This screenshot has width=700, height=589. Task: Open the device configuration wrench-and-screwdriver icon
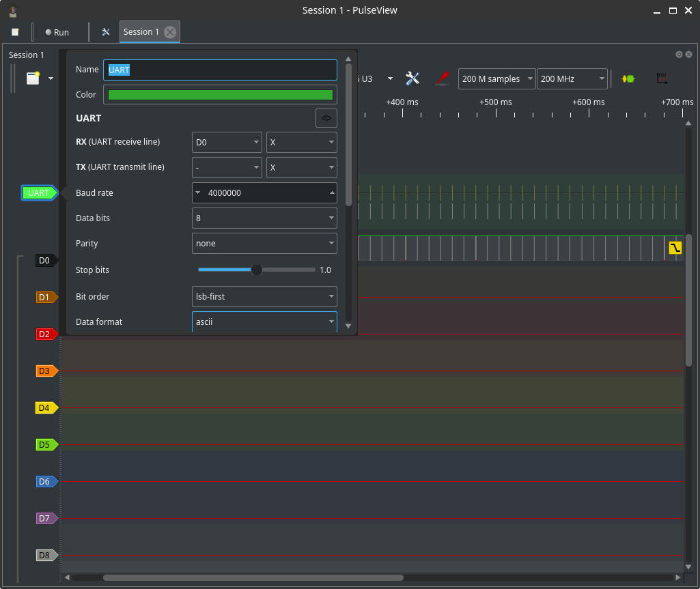tap(412, 78)
